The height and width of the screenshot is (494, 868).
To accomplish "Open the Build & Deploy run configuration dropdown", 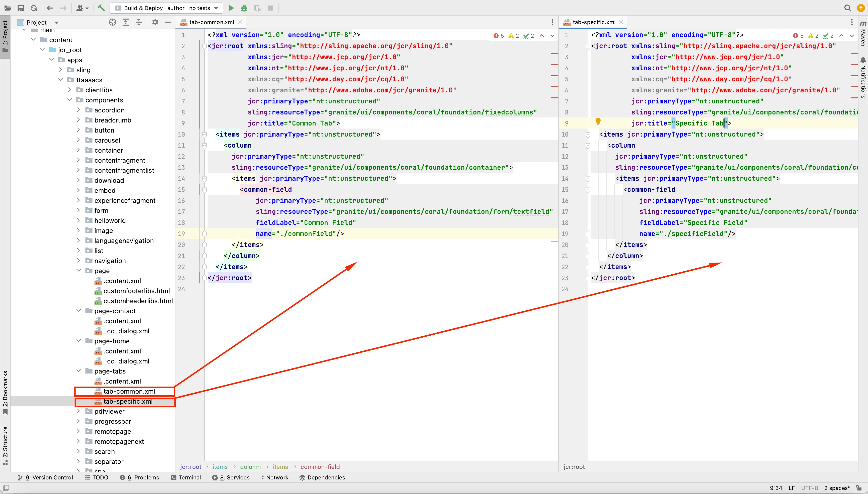I will 166,8.
